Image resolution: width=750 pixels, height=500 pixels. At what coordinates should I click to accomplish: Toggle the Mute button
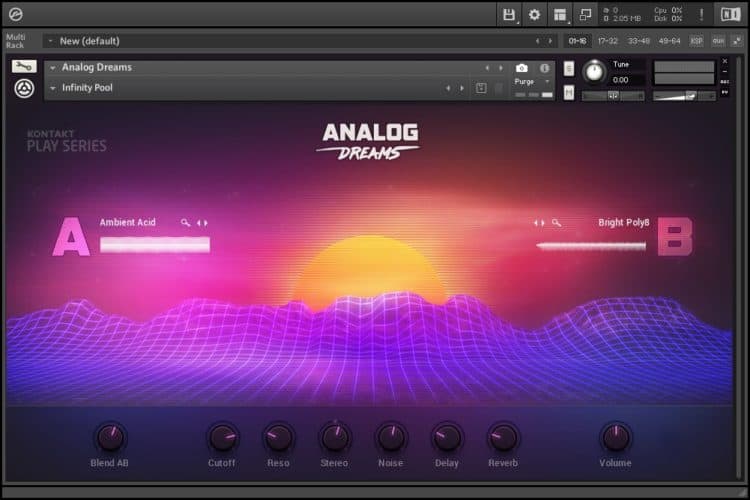click(x=569, y=93)
